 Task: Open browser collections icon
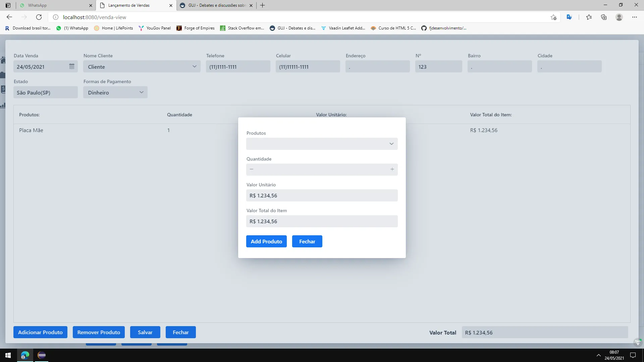pos(604,17)
